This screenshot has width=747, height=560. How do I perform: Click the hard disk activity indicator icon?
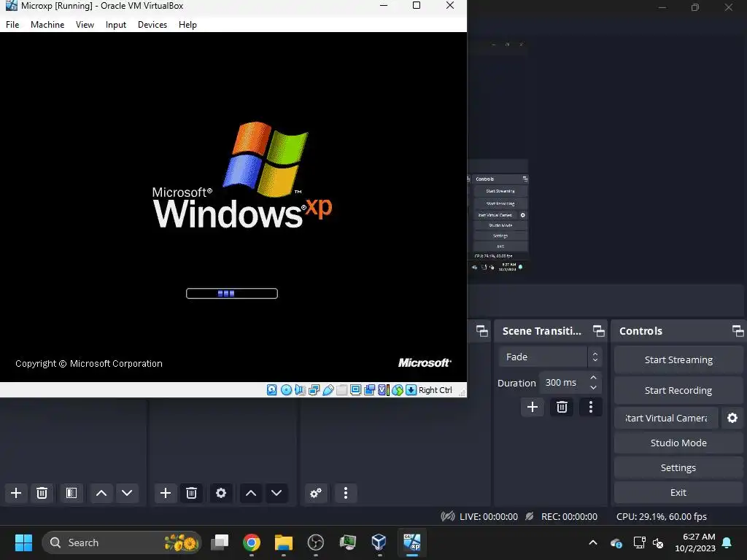point(271,390)
